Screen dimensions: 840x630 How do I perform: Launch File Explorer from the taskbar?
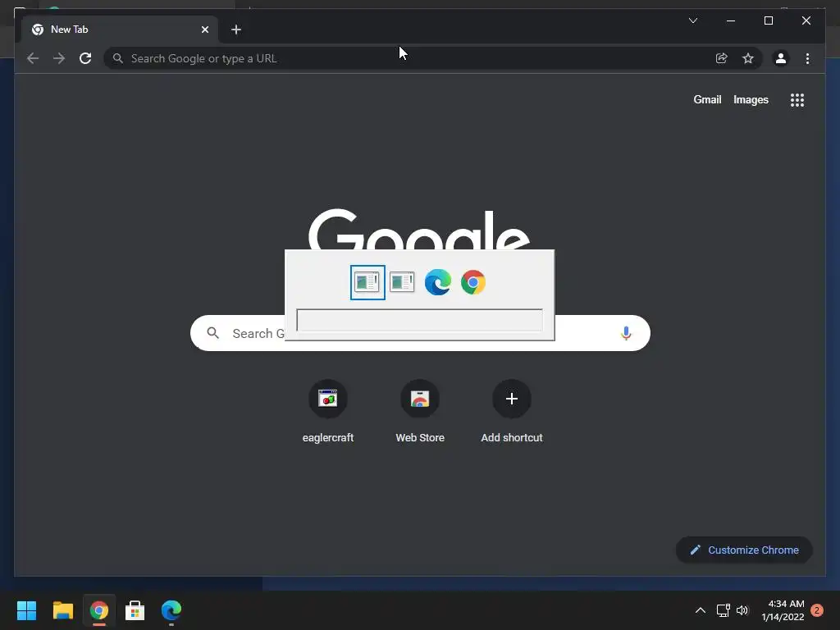pyautogui.click(x=62, y=610)
